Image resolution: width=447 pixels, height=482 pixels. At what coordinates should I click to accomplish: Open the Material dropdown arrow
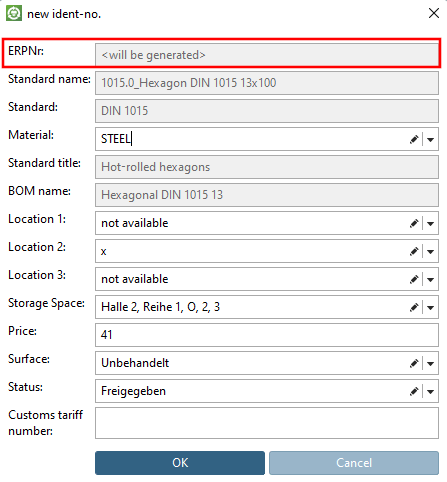[x=430, y=140]
